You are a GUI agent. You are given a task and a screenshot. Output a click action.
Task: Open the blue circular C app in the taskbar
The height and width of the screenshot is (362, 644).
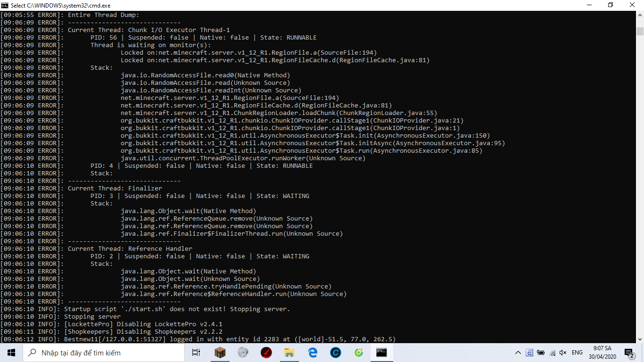[x=335, y=353]
